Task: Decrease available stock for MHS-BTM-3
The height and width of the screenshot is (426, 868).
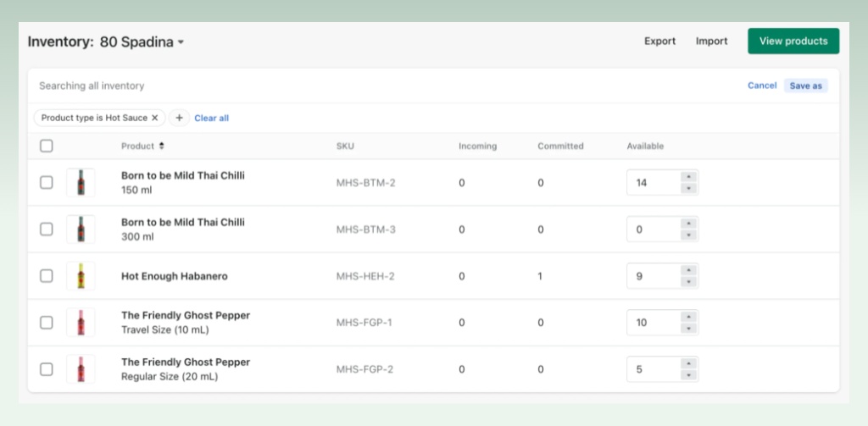Action: (688, 235)
